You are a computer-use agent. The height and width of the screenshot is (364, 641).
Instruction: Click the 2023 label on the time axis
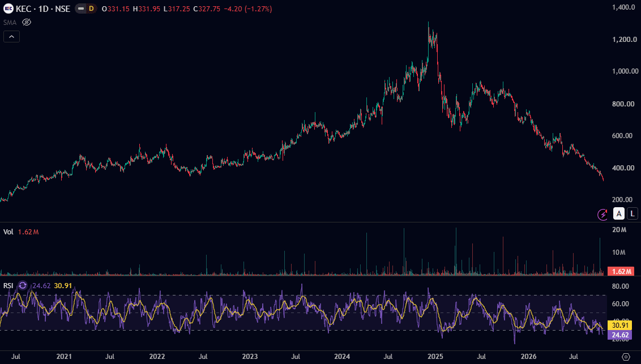click(250, 357)
